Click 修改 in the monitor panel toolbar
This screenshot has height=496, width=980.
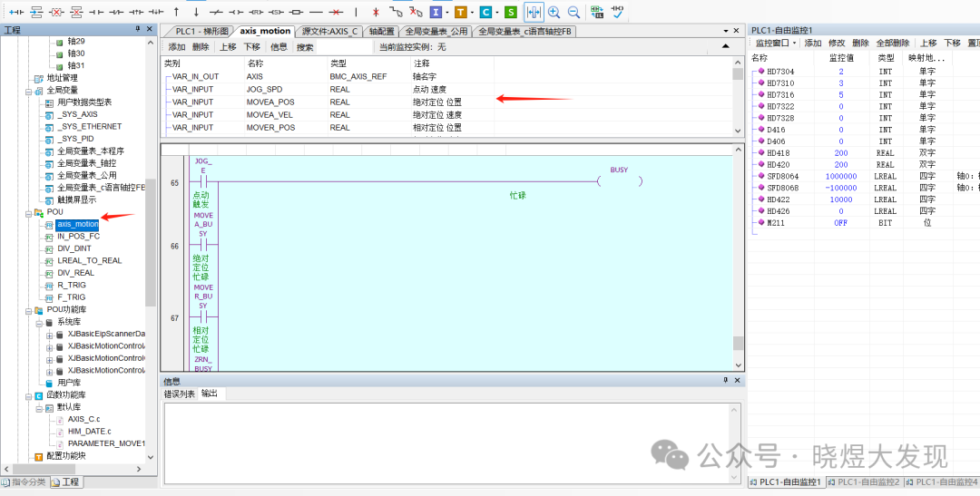[837, 44]
